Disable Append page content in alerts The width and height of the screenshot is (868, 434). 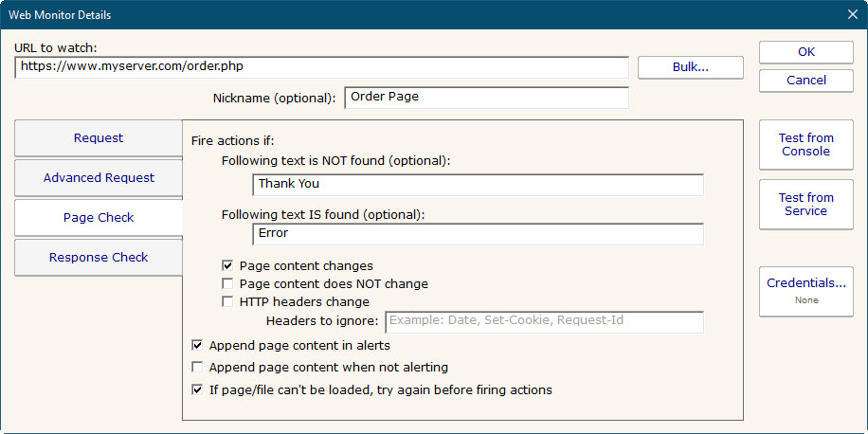point(197,346)
